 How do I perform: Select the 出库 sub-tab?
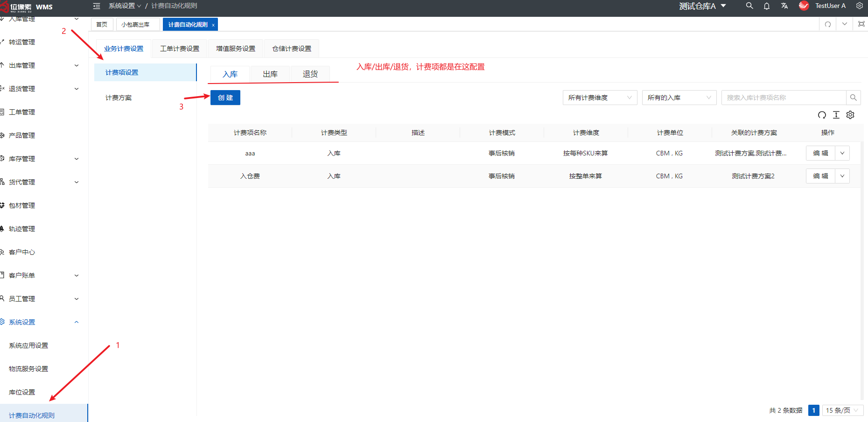tap(270, 74)
